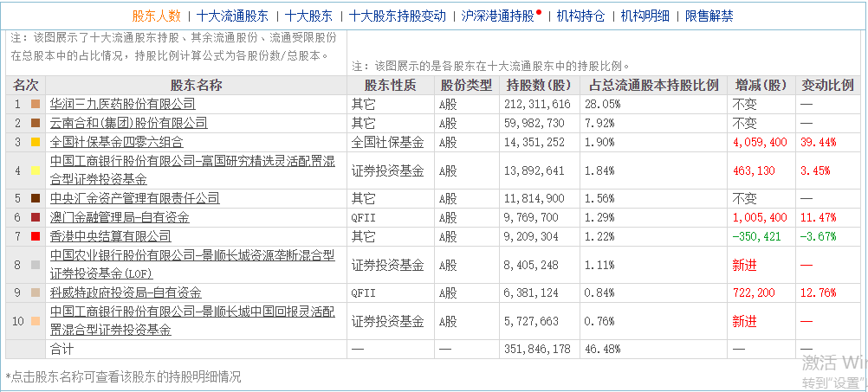Open 中央汇金资产管理有限责任公司 link
The width and height of the screenshot is (868, 392).
134,198
